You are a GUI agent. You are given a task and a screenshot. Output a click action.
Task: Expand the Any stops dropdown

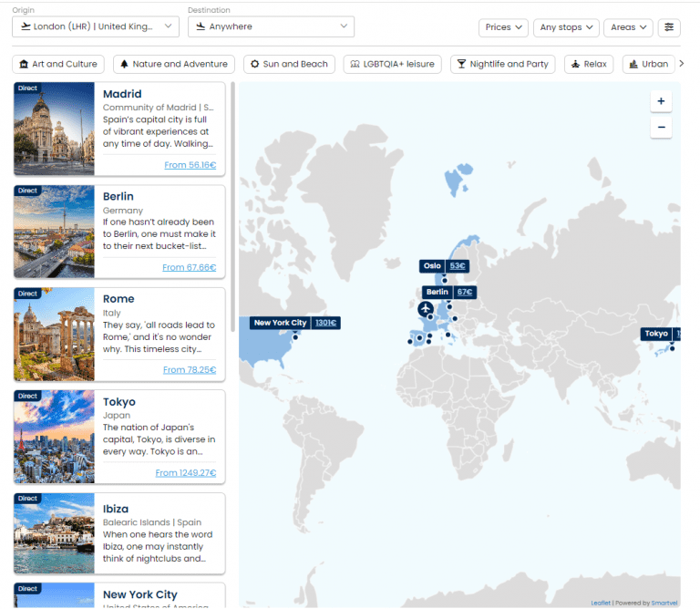[x=566, y=27]
